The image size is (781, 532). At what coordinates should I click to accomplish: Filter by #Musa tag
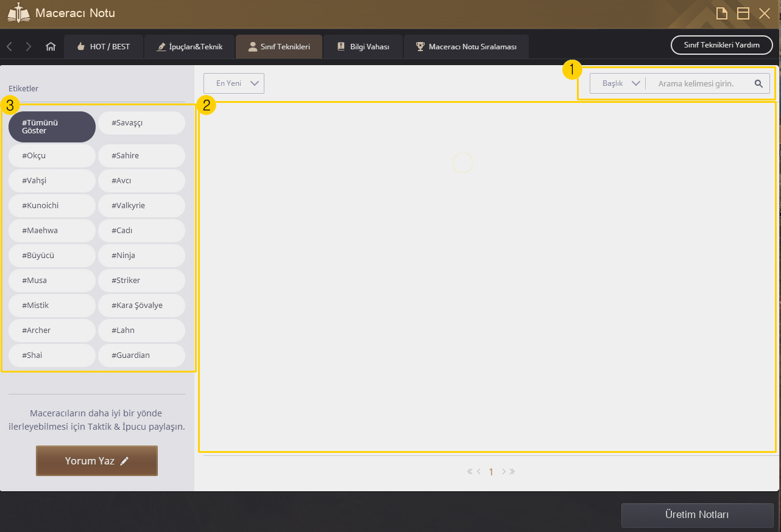[x=52, y=281]
